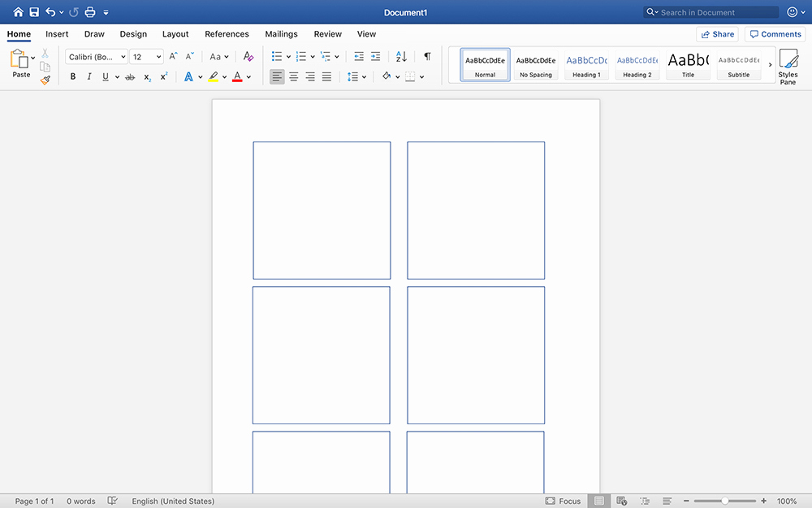
Task: Activate the Format Painter brush
Action: pyautogui.click(x=45, y=80)
